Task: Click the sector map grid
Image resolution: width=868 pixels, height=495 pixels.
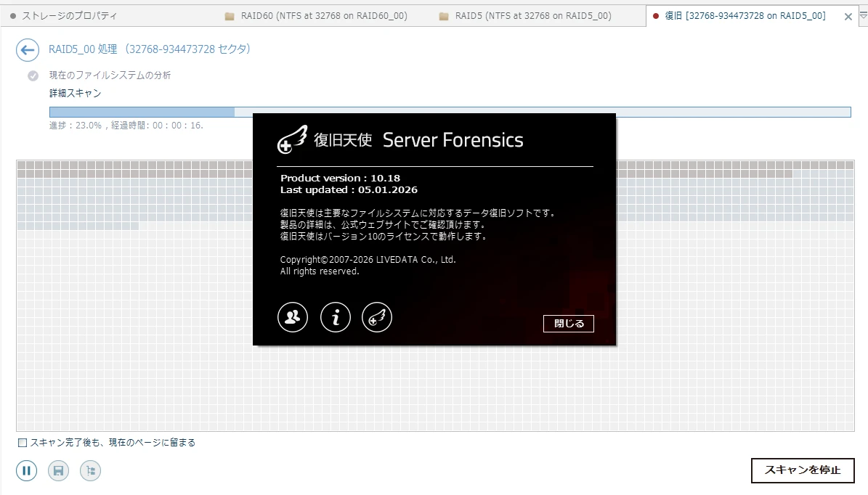Action: point(435,296)
